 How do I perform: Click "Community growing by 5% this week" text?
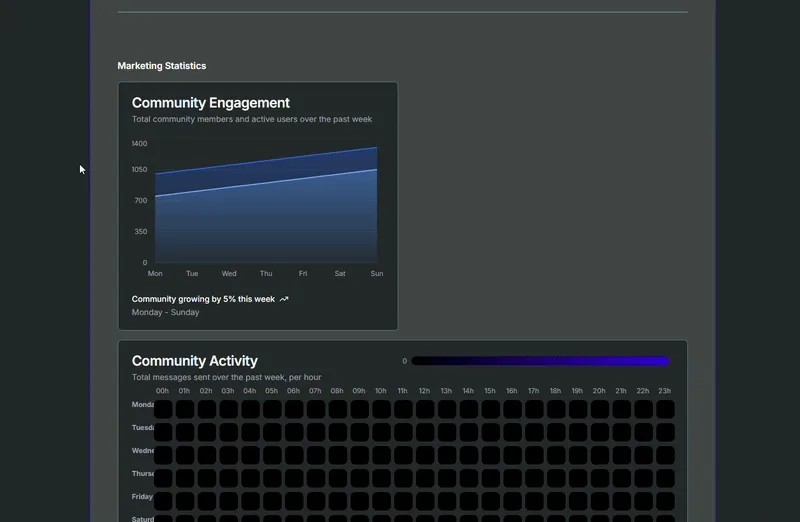203,299
